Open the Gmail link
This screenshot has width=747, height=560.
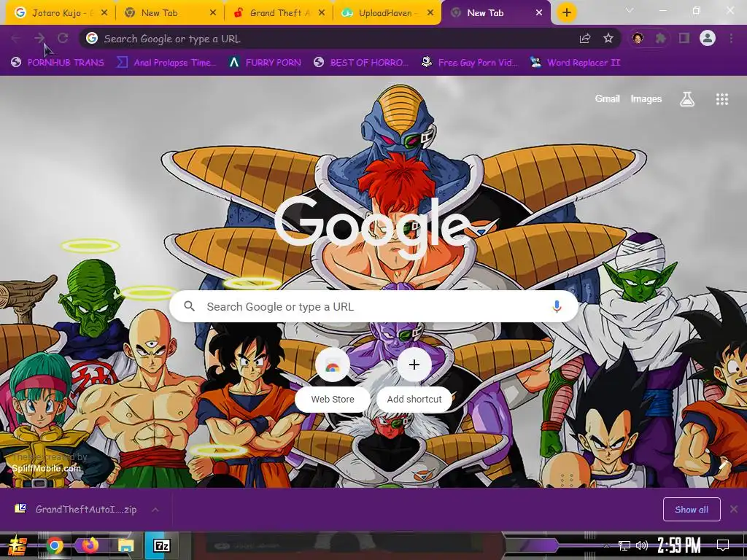point(608,98)
